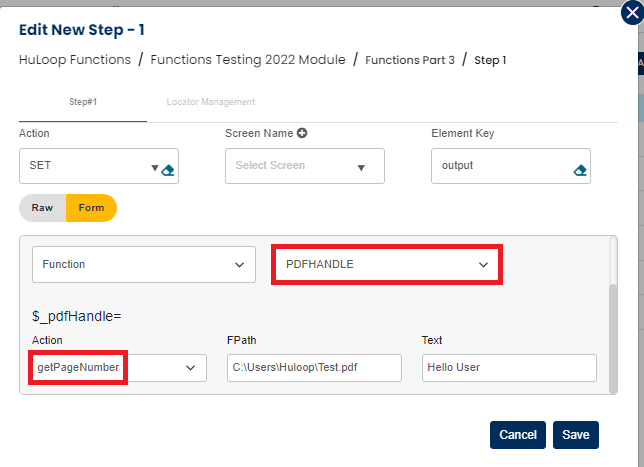
Task: Expand the Select Screen dropdown
Action: [361, 167]
